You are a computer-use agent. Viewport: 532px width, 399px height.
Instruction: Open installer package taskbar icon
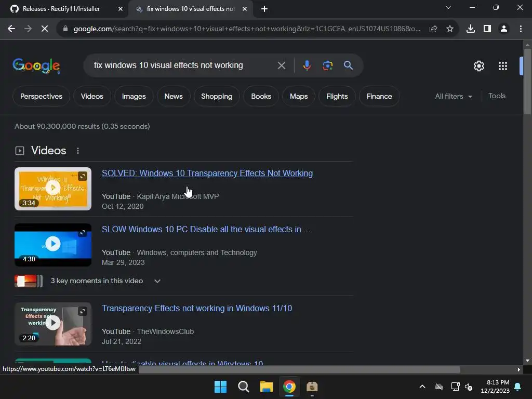click(312, 387)
